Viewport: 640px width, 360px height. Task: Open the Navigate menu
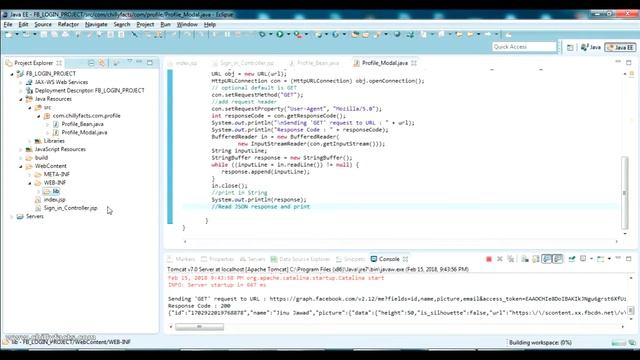point(96,24)
